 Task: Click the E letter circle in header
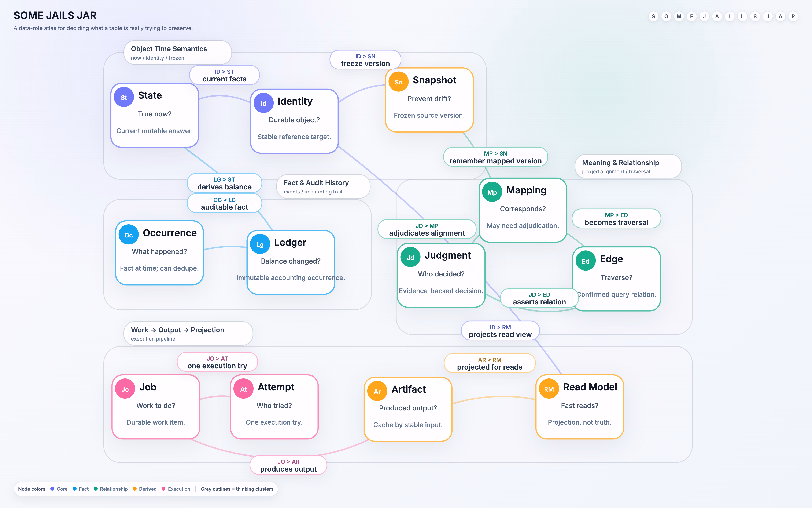point(691,16)
